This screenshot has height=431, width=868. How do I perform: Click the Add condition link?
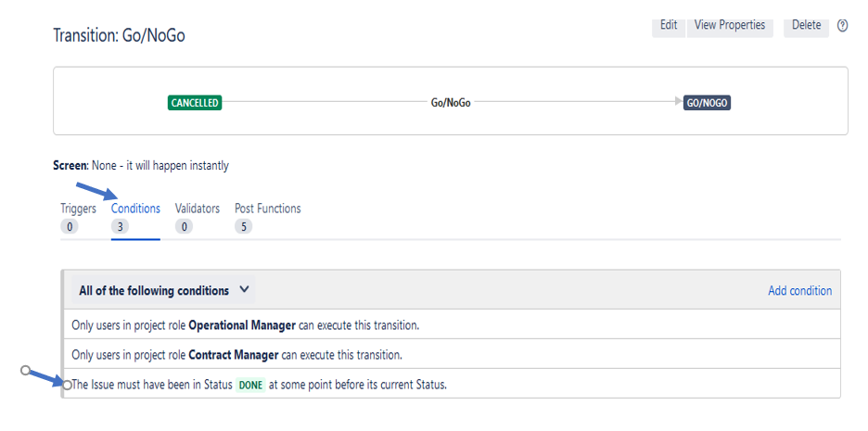click(x=799, y=291)
